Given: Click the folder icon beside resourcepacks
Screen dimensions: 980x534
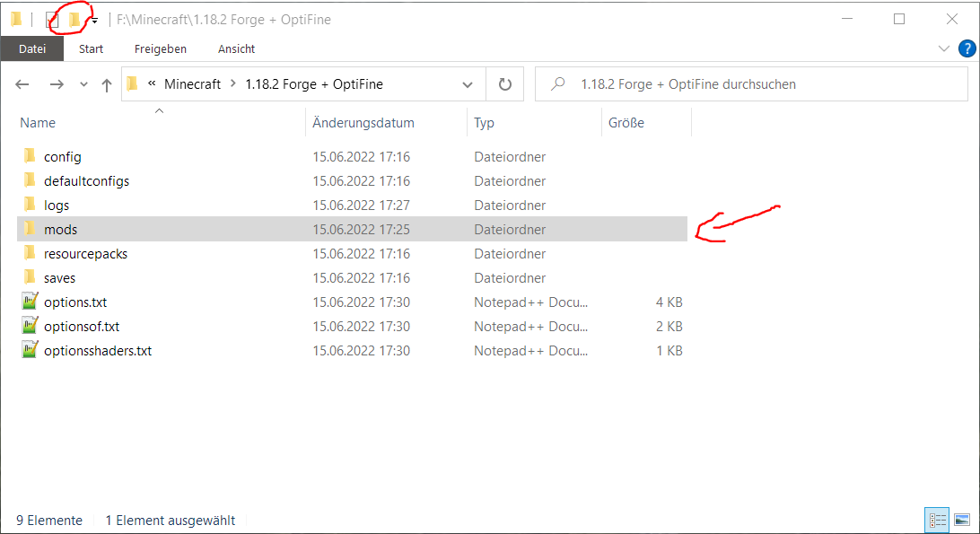Looking at the screenshot, I should click(x=30, y=252).
